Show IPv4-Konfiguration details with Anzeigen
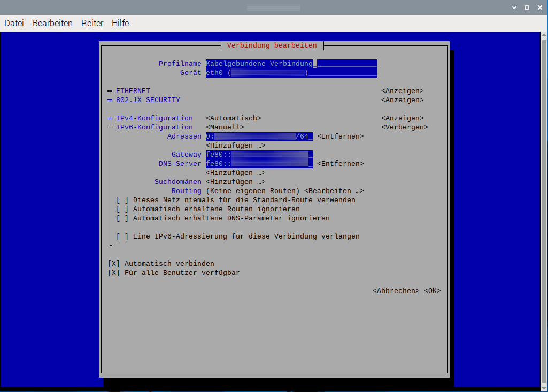This screenshot has width=548, height=392. pyautogui.click(x=402, y=118)
